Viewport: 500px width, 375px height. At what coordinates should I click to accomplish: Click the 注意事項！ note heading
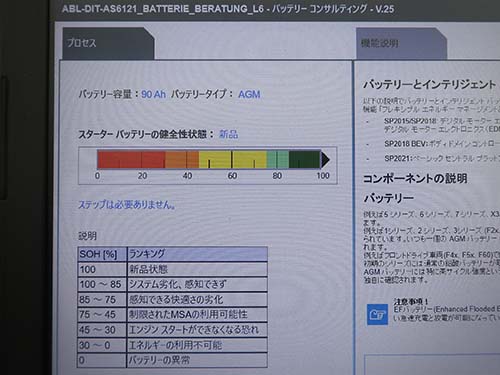410,301
